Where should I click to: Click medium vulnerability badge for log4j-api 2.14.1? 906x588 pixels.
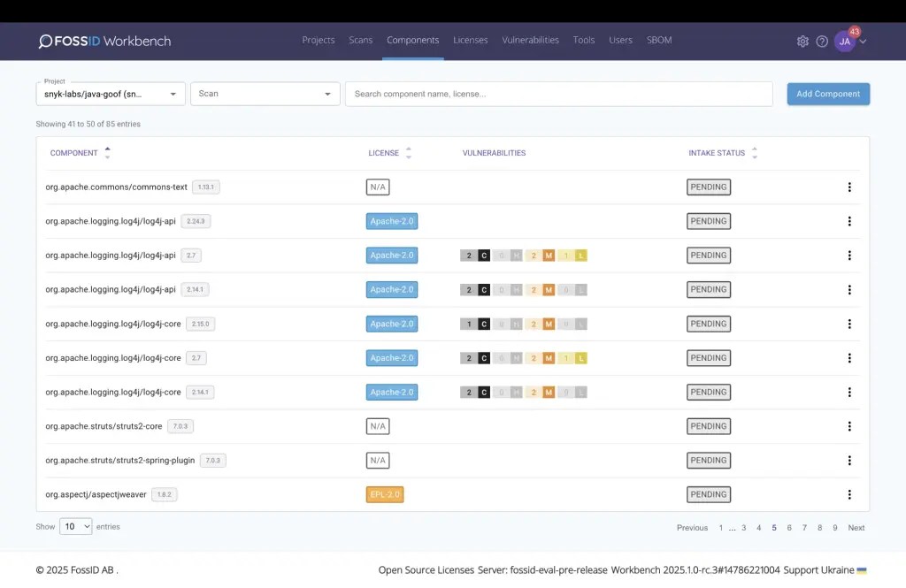click(x=541, y=289)
